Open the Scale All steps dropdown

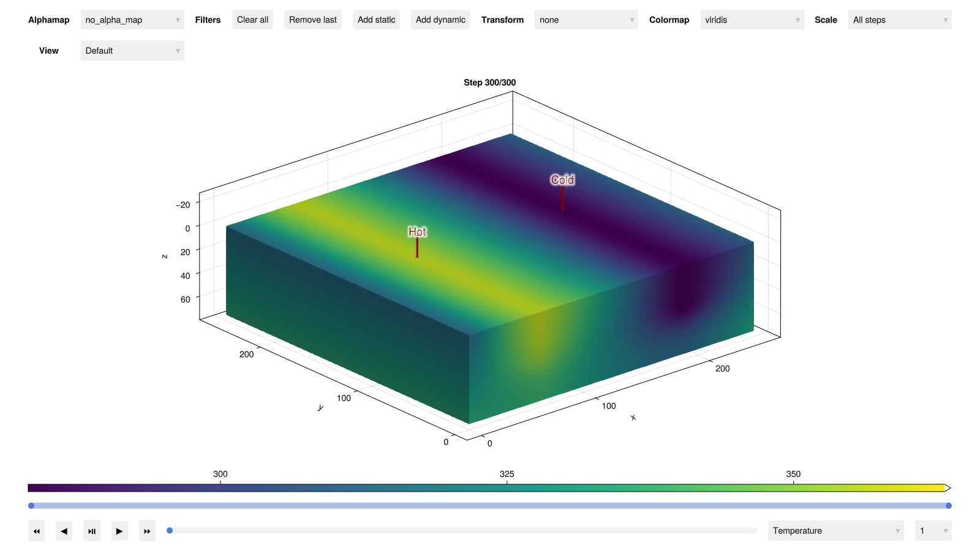coord(899,20)
